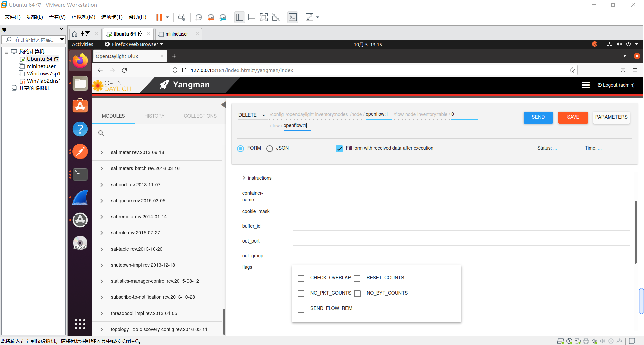Click the SEND button
The image size is (644, 345).
[538, 117]
